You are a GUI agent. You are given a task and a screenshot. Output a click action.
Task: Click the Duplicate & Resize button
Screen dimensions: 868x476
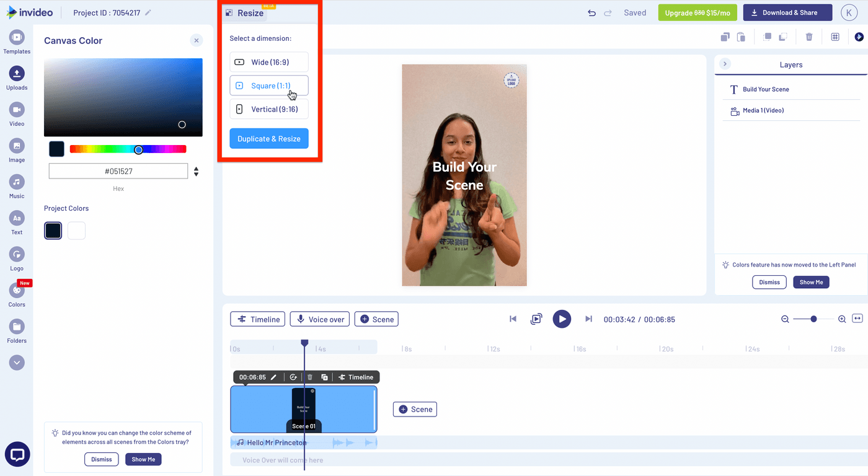[x=268, y=138]
